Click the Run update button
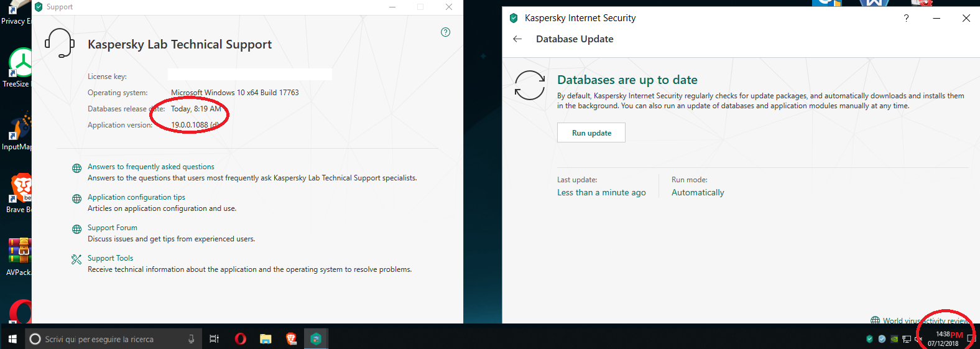 591,133
